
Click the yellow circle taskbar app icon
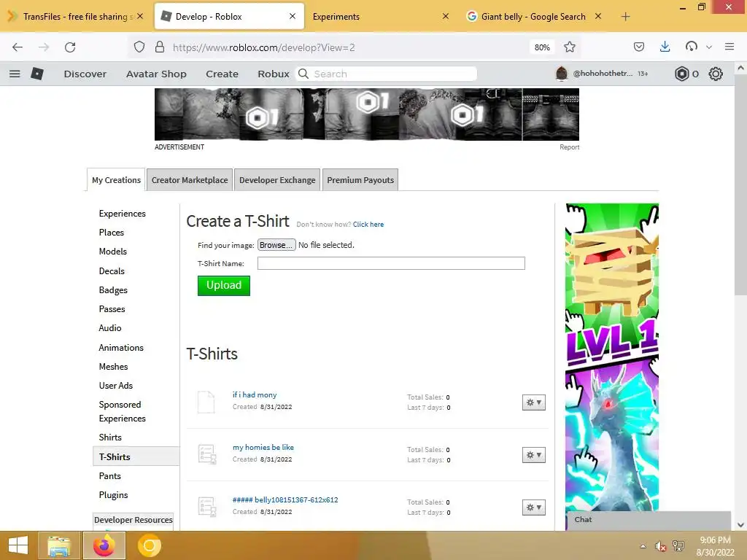[x=149, y=545]
